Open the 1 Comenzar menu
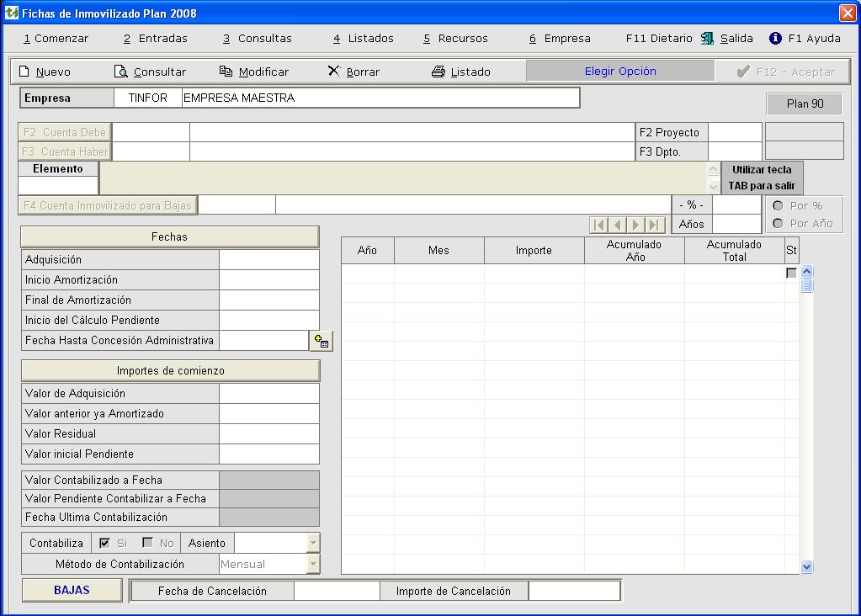The image size is (861, 616). tap(56, 39)
